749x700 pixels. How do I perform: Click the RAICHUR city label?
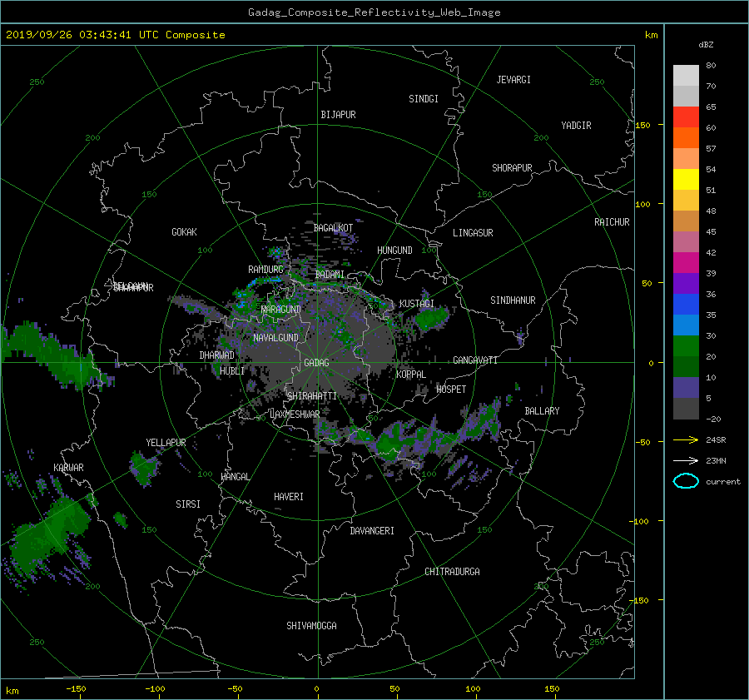point(612,222)
